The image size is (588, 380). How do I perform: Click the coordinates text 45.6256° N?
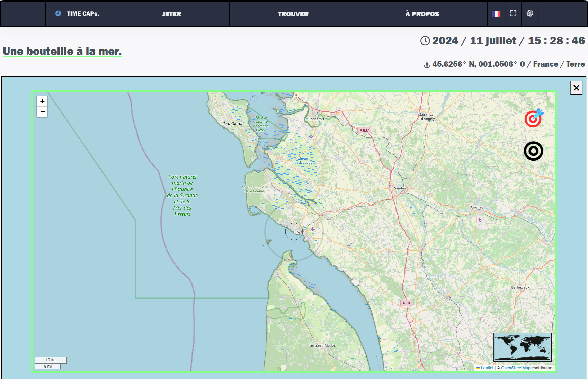point(449,64)
